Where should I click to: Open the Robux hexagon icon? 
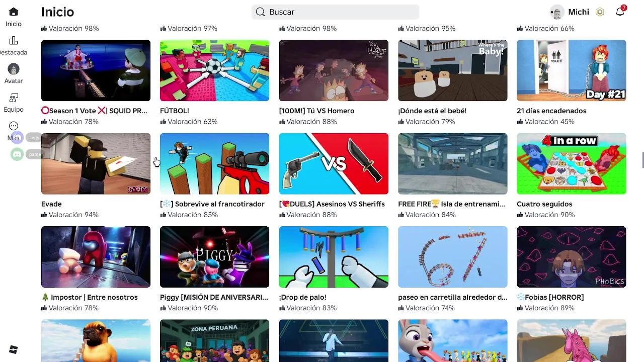tap(600, 12)
